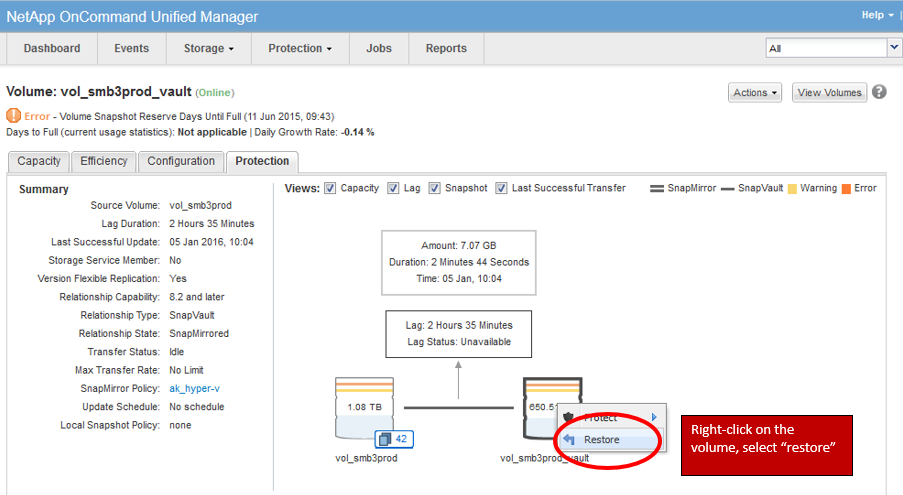This screenshot has width=903, height=495.
Task: Click the Warning legend yellow swatch
Action: pos(792,189)
